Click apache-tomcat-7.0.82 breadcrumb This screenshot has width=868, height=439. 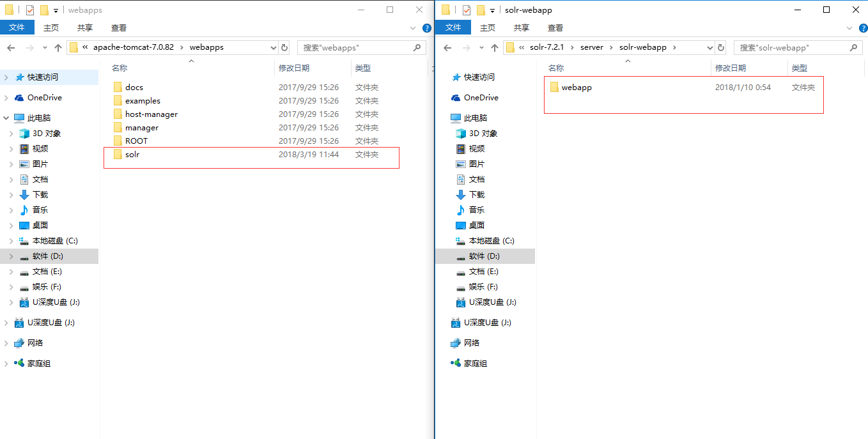(x=134, y=47)
